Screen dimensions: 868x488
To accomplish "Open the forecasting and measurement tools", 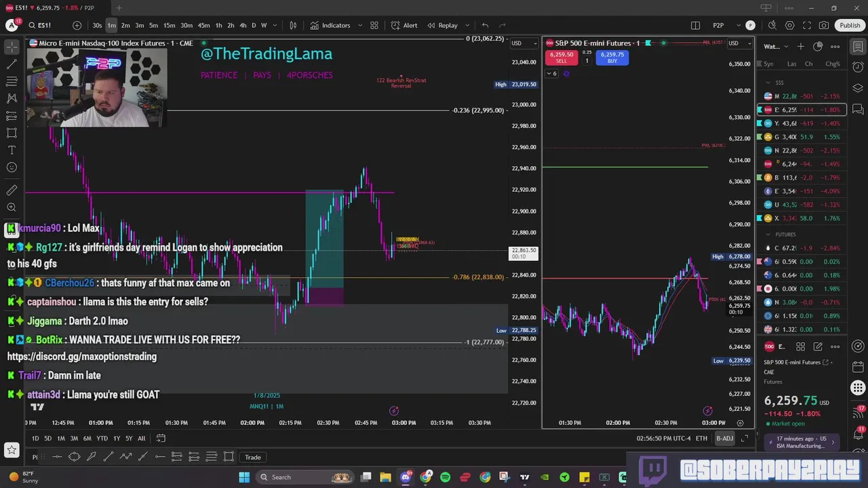I will point(12,116).
